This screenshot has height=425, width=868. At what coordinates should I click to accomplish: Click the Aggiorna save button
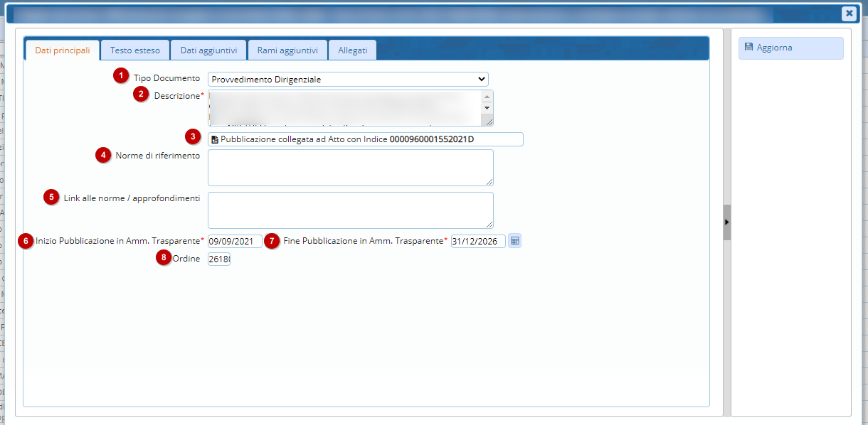790,48
